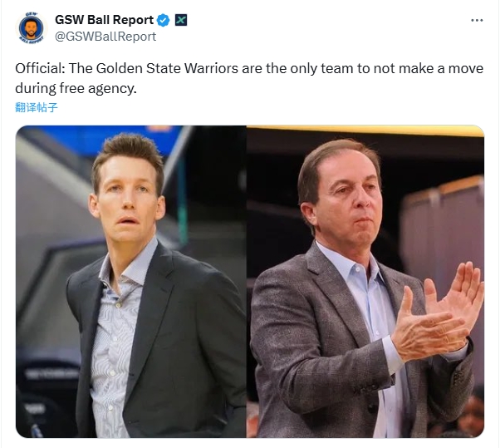Image resolution: width=500 pixels, height=448 pixels.
Task: Click "free agency." at the tweet's end
Action: pos(98,88)
